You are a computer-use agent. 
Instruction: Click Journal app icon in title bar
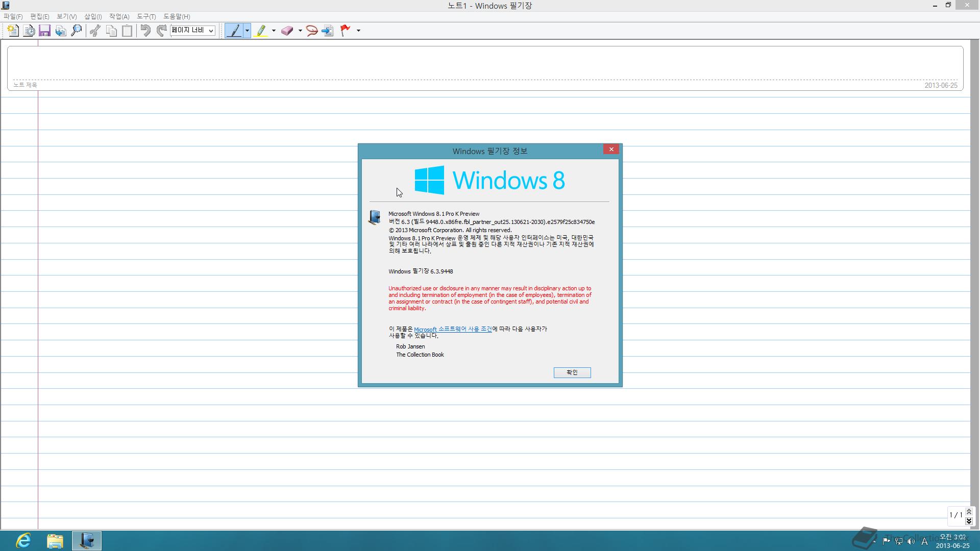[x=6, y=6]
